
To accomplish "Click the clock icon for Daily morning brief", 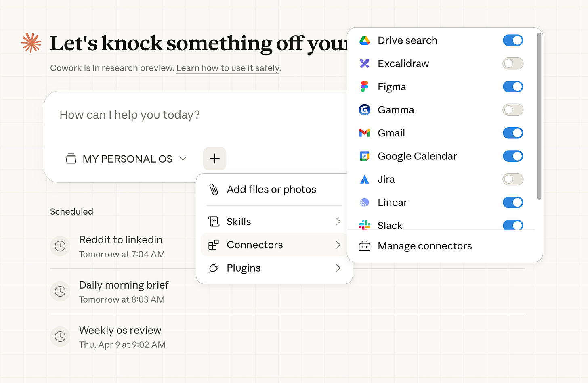I will [60, 291].
